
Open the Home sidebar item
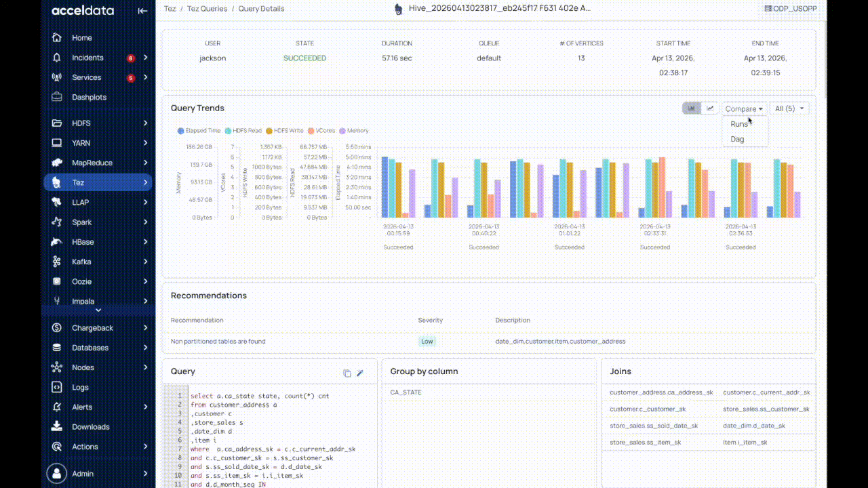point(98,38)
